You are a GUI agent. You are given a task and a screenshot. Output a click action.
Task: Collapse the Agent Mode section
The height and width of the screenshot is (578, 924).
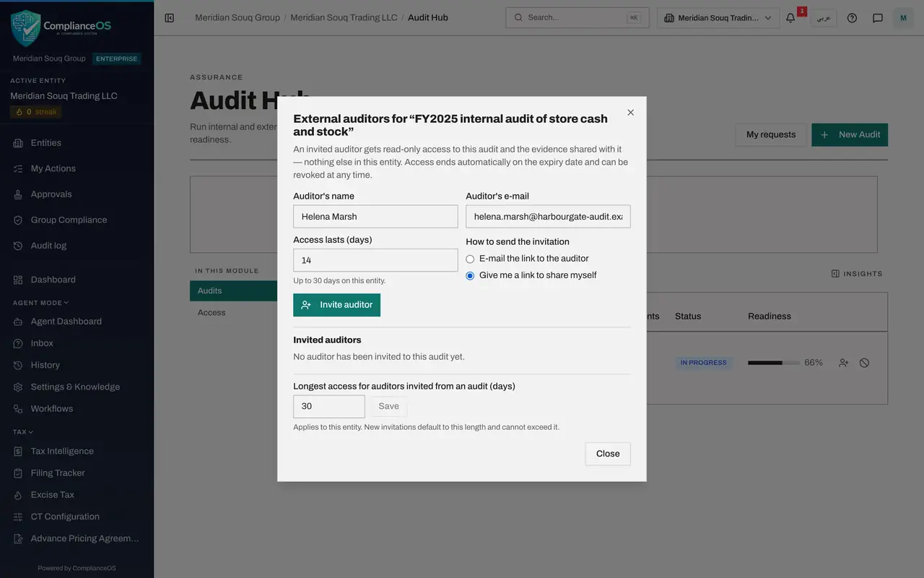(41, 303)
